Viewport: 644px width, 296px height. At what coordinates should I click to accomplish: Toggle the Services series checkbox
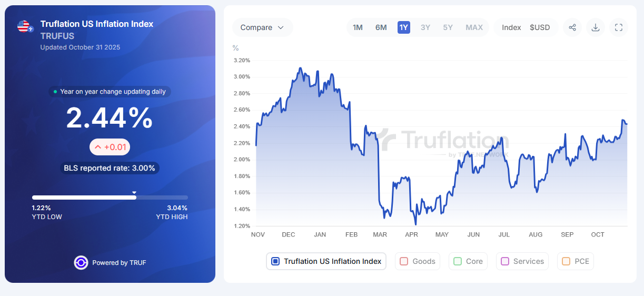click(x=505, y=261)
